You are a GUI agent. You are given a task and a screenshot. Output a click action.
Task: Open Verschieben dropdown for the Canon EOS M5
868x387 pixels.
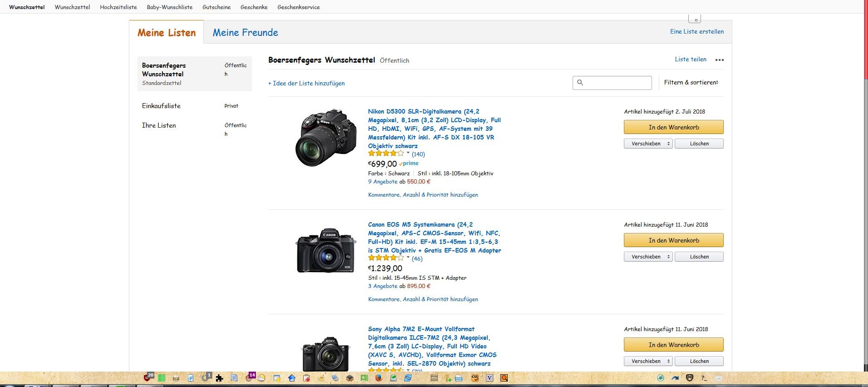648,257
